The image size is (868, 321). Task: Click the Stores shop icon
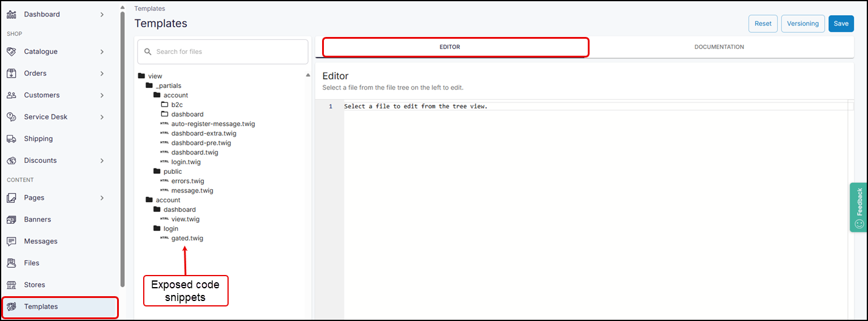click(x=12, y=285)
